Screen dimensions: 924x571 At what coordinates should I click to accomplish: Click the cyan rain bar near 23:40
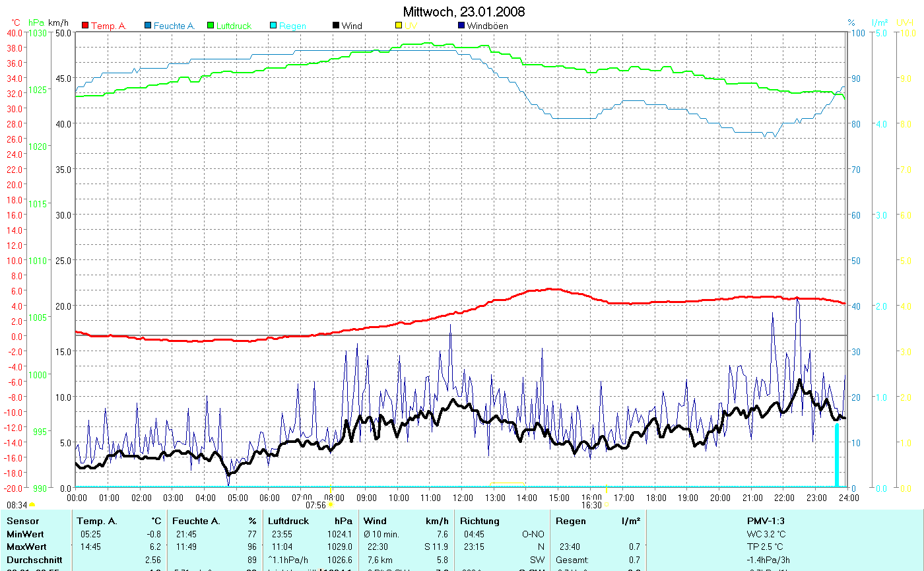tap(837, 454)
